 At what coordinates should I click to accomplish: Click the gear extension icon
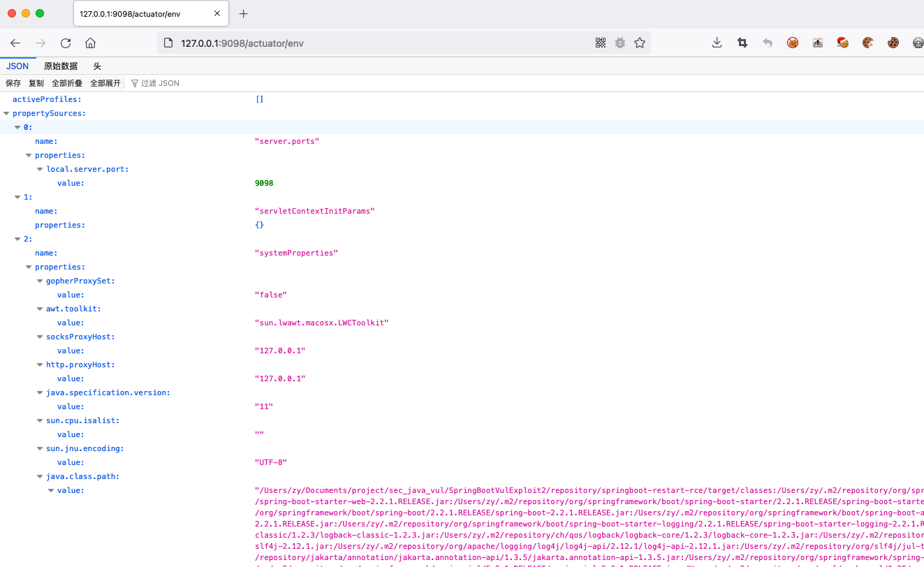(x=918, y=43)
